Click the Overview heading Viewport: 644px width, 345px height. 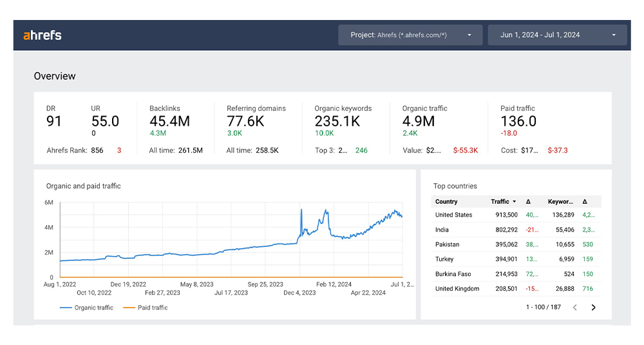pos(55,76)
